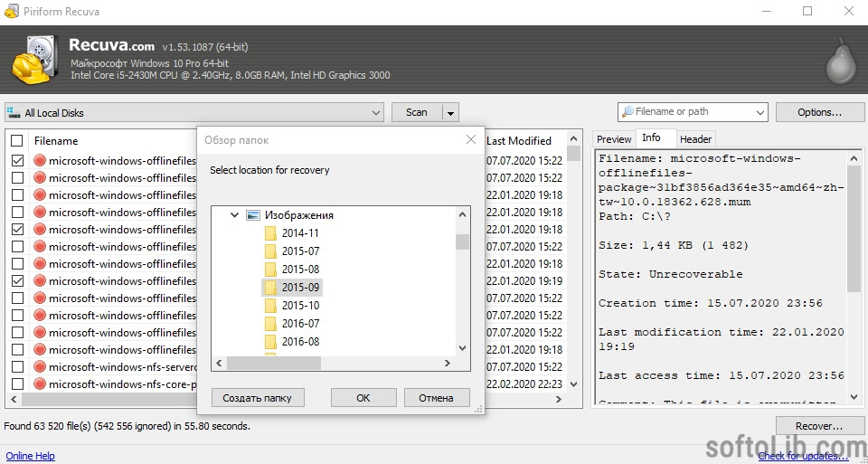Image resolution: width=868 pixels, height=464 pixels.
Task: Click the 2016-08 folder icon
Action: pyautogui.click(x=270, y=342)
